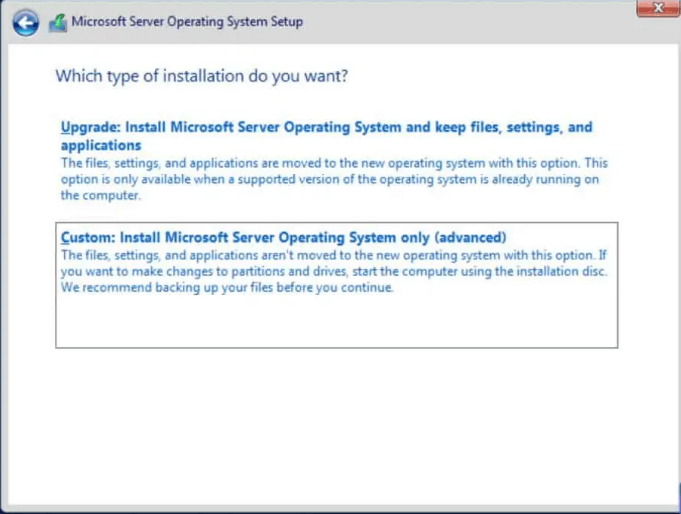Close the Setup window with red X
Image resolution: width=681 pixels, height=514 pixels.
[657, 8]
